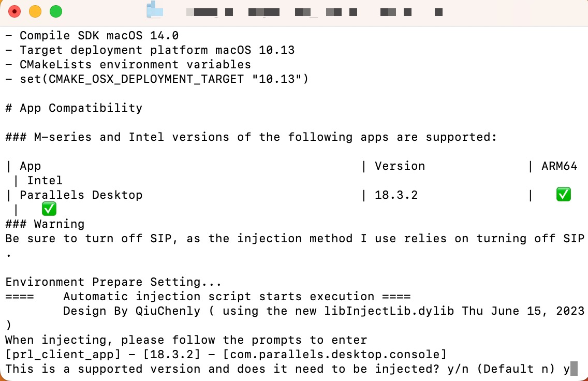Click the 'y/n (Default n)' prompt text
The height and width of the screenshot is (381, 588).
point(501,369)
